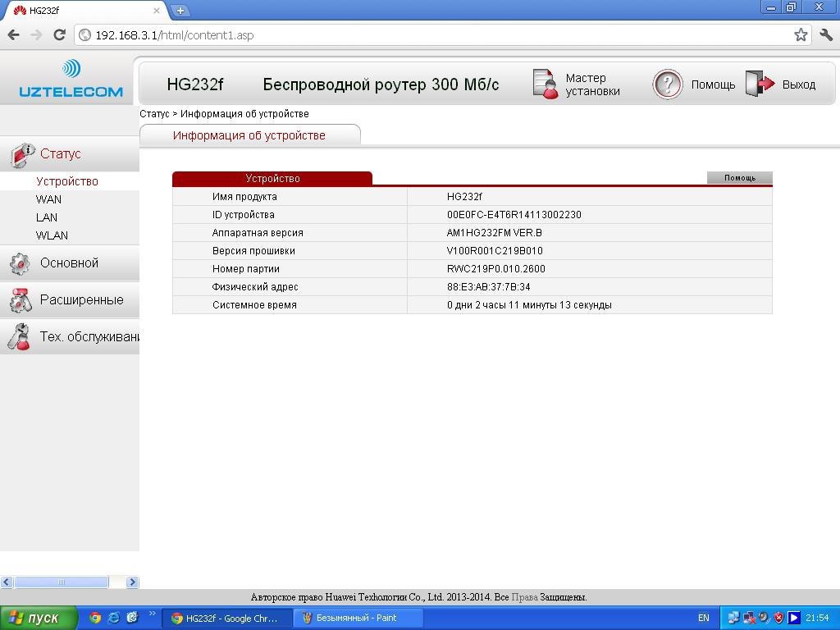Bookmark the page with the star icon
This screenshot has height=630, width=840.
(x=801, y=35)
